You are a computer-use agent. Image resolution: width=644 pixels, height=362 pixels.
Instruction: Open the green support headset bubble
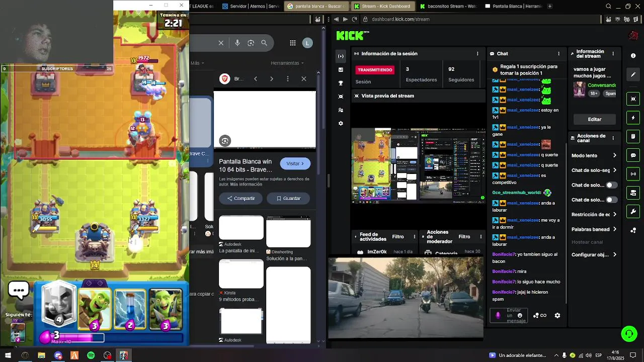(629, 334)
